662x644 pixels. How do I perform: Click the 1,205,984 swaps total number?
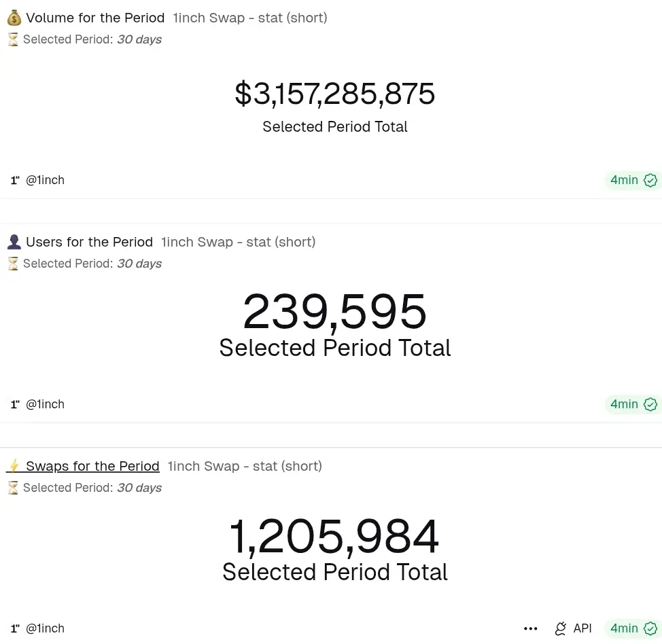point(334,537)
